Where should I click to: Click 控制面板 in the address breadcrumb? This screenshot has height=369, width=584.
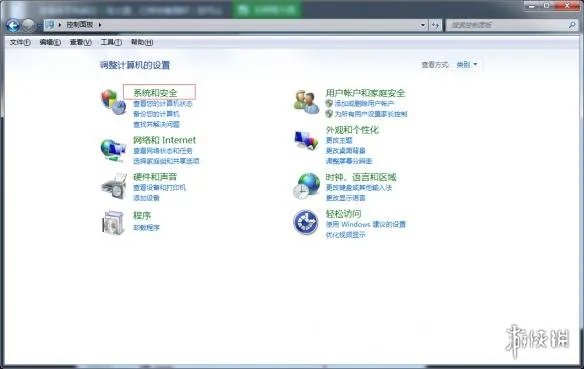click(x=80, y=25)
